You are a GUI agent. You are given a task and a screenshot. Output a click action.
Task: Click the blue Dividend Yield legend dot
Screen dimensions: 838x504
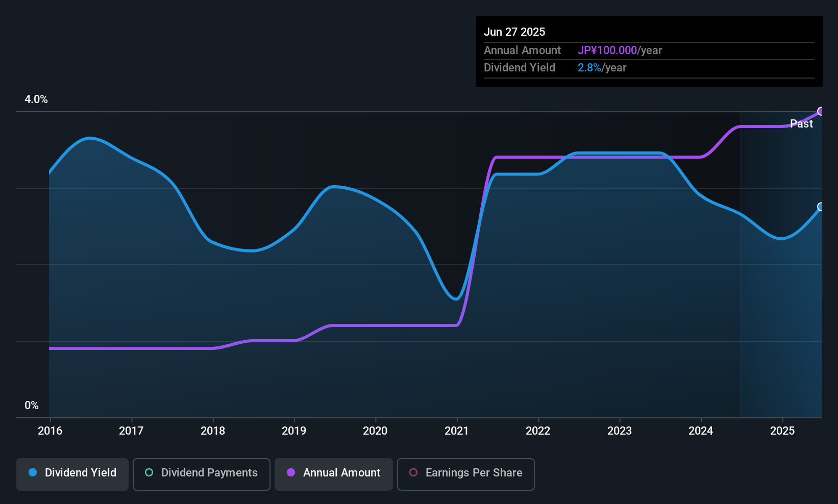click(x=33, y=473)
